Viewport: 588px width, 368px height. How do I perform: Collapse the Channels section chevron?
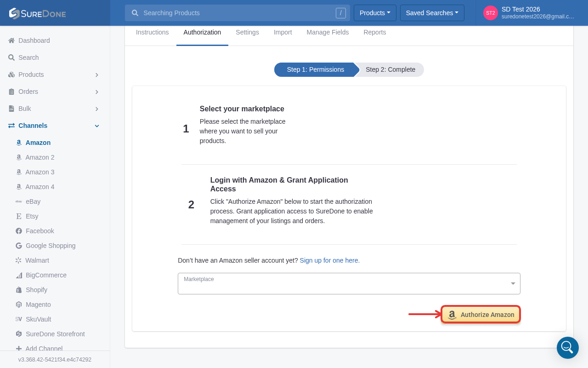(97, 126)
